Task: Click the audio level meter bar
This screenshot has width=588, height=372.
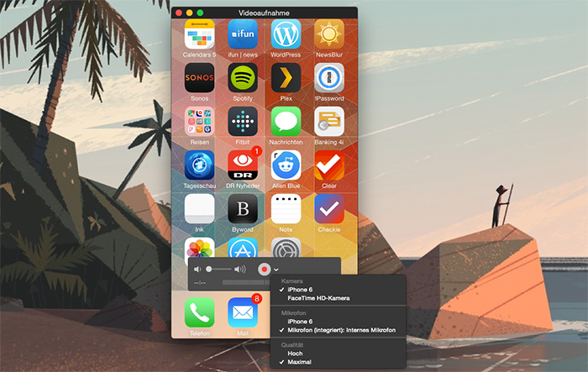Action: coord(246,282)
